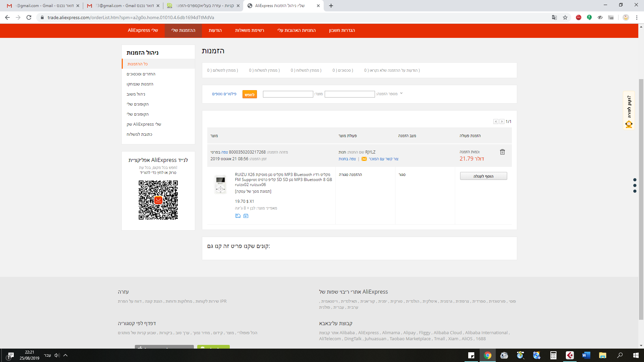Click the delivery truck icon under the product
The image size is (644, 362).
pos(238,216)
